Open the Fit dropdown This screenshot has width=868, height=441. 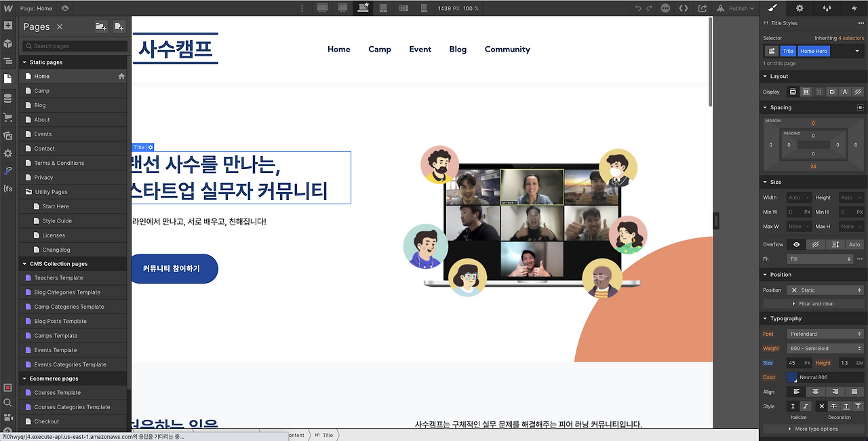coord(820,258)
